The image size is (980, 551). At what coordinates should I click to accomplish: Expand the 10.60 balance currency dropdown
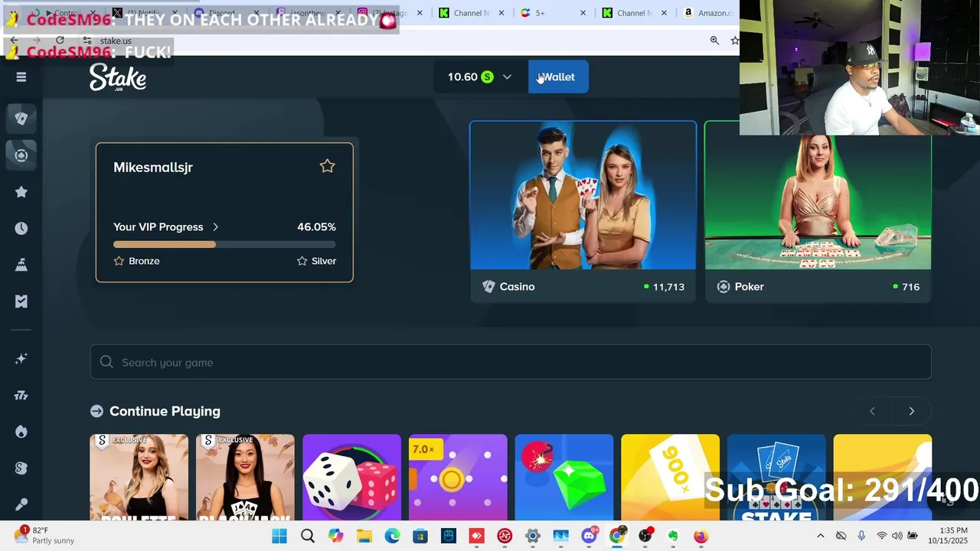(x=507, y=77)
